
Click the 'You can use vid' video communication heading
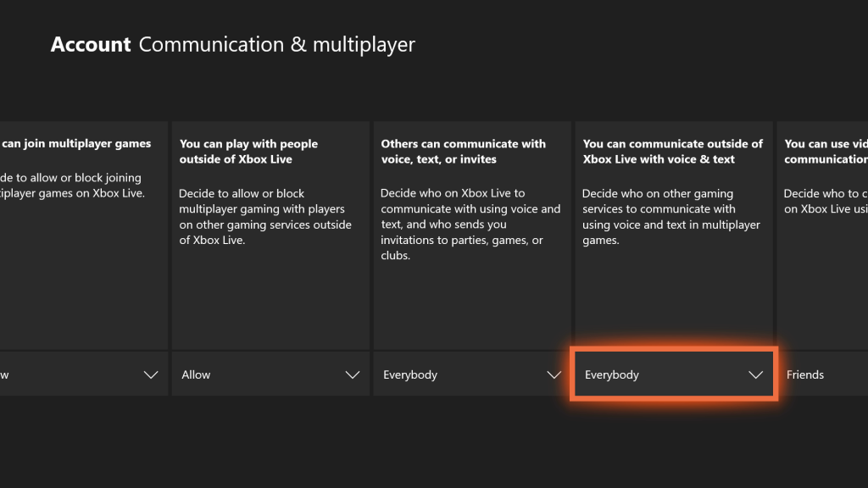tap(826, 152)
